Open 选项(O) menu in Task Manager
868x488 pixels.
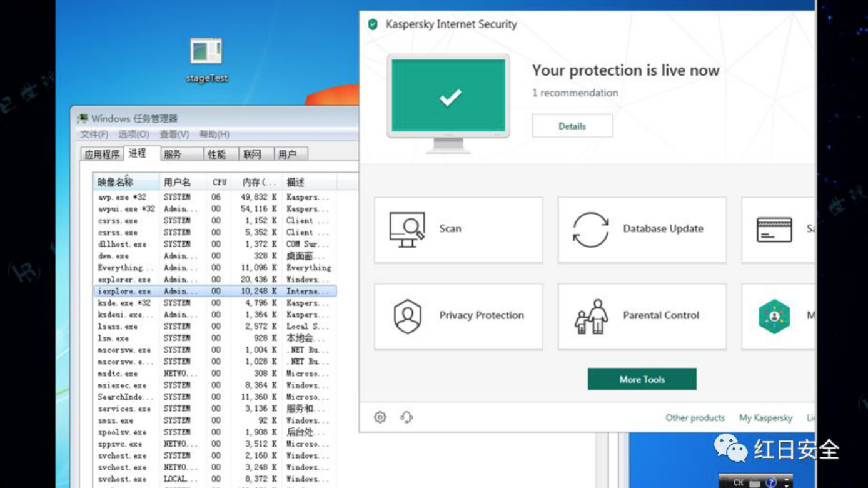click(x=134, y=134)
